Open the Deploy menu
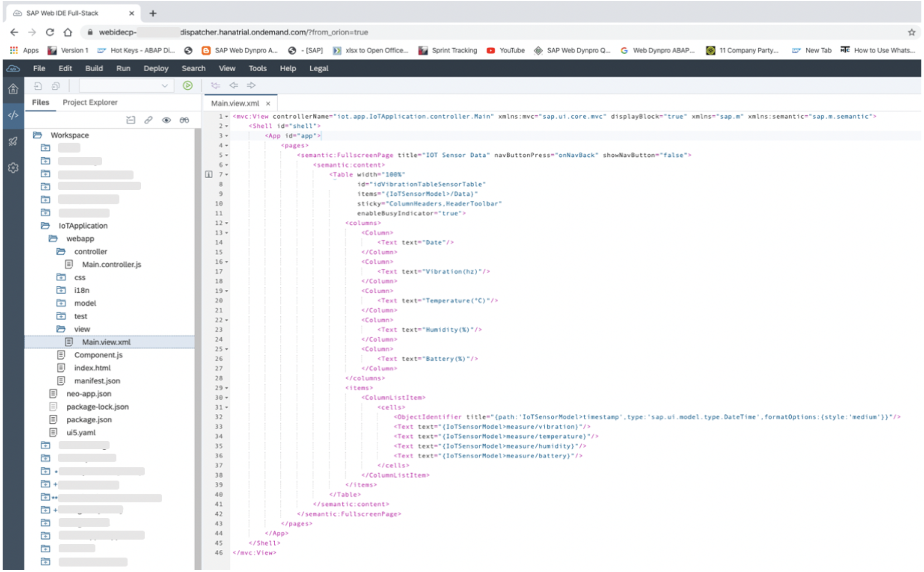The width and height of the screenshot is (924, 572). (156, 68)
